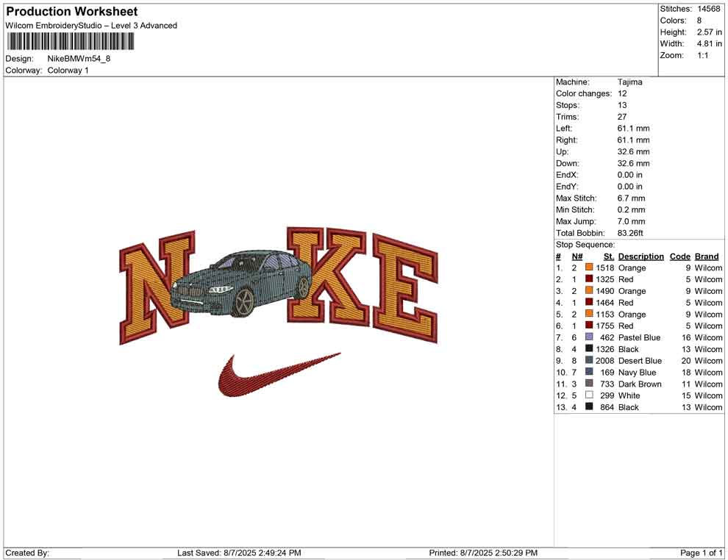Screen dimensions: 728x560
Task: Click the 'N#' column header
Action: 577,256
